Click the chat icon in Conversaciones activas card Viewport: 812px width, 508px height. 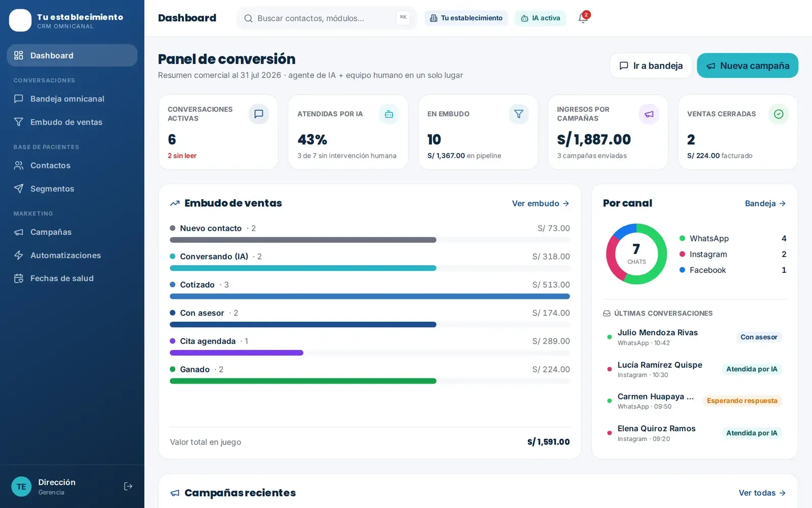pyautogui.click(x=259, y=114)
